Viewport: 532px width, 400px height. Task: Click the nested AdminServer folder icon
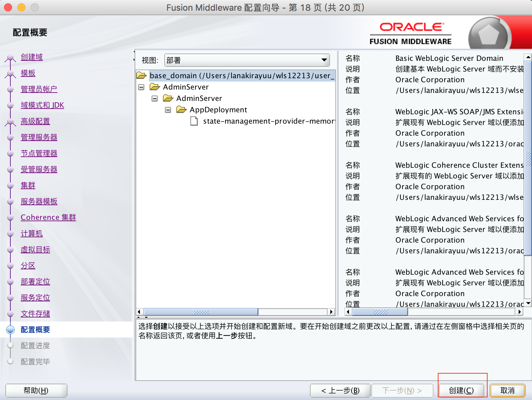click(168, 98)
